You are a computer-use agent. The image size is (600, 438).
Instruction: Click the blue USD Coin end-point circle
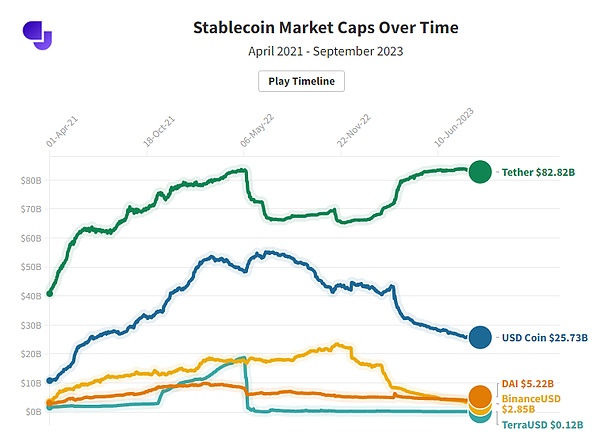pos(480,338)
